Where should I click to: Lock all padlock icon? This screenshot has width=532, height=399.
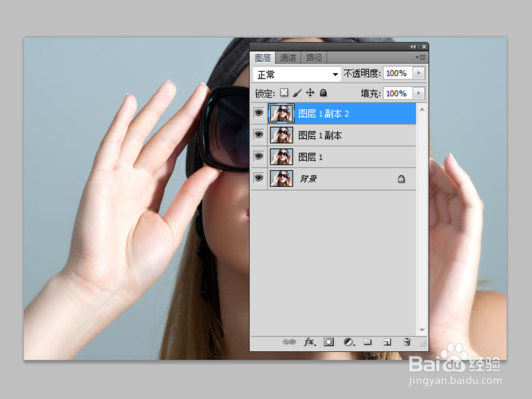(x=323, y=92)
